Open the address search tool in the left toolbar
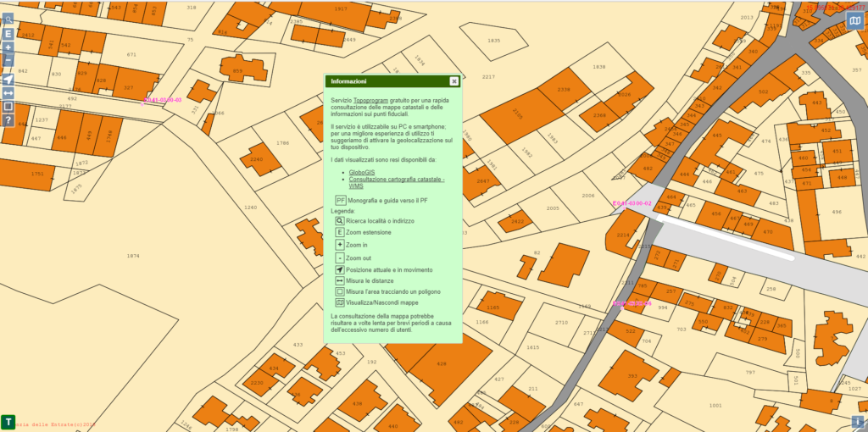Screen dimensions: 868x432 coord(8,19)
